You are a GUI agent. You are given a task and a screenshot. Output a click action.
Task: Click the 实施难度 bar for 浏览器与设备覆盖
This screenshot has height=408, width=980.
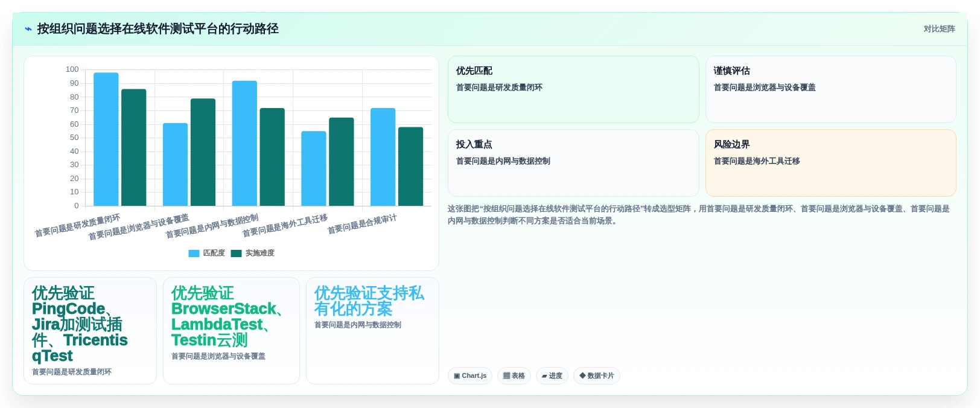pos(203,152)
